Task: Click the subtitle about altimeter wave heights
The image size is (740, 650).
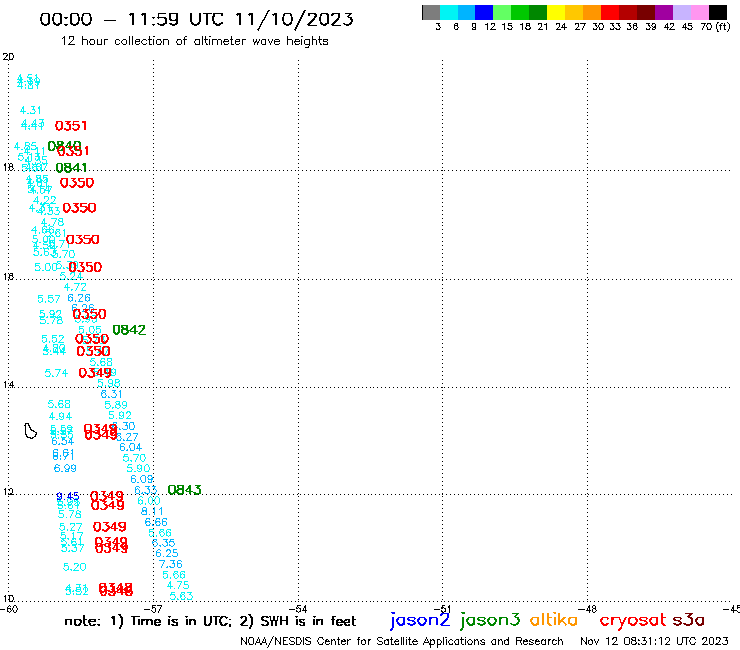Action: click(194, 42)
